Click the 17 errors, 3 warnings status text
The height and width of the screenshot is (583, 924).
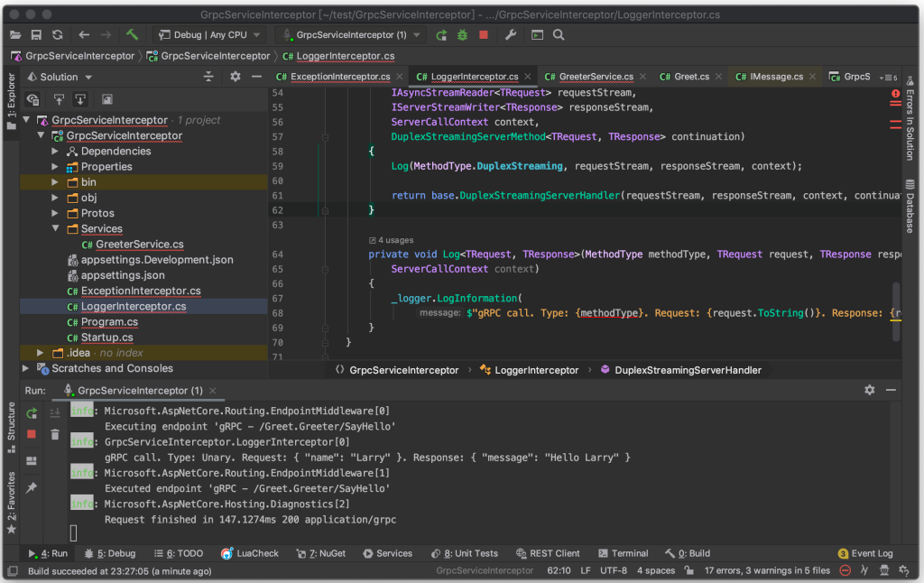(x=767, y=570)
